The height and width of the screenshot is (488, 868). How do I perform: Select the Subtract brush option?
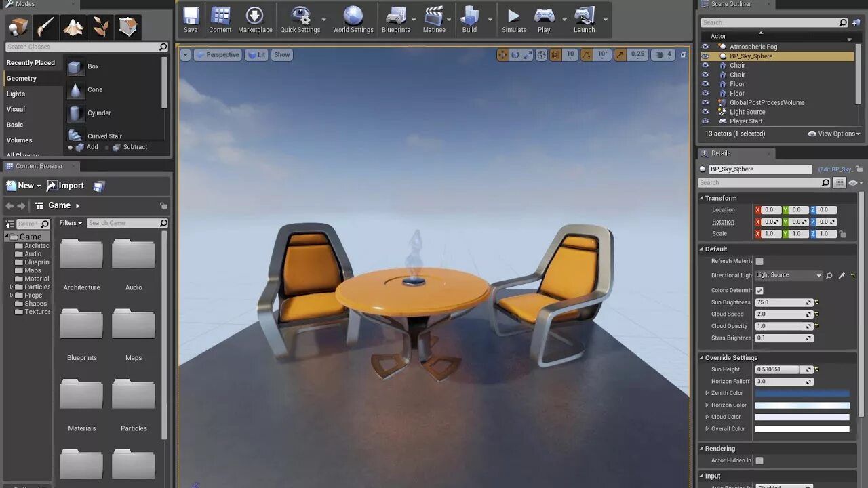[x=130, y=147]
